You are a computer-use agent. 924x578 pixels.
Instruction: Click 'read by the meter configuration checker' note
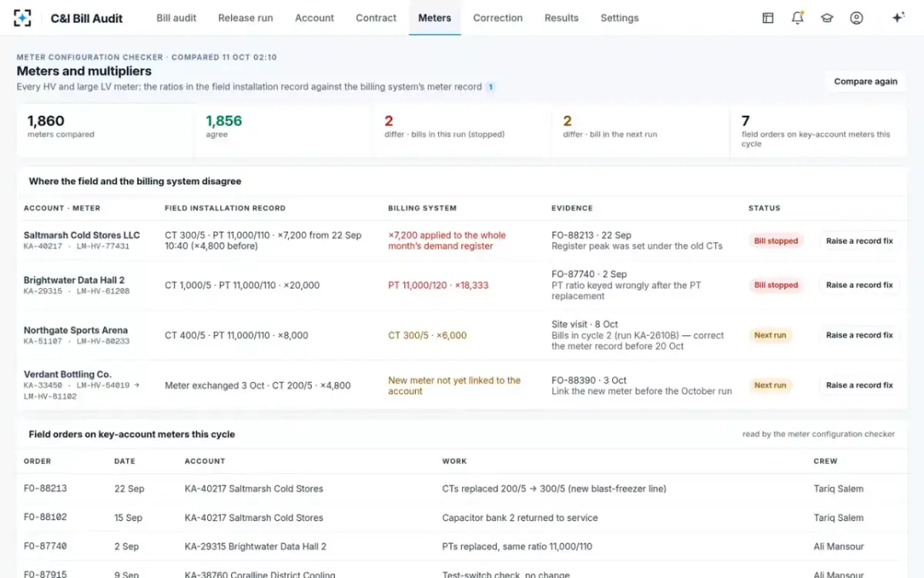pyautogui.click(x=819, y=434)
